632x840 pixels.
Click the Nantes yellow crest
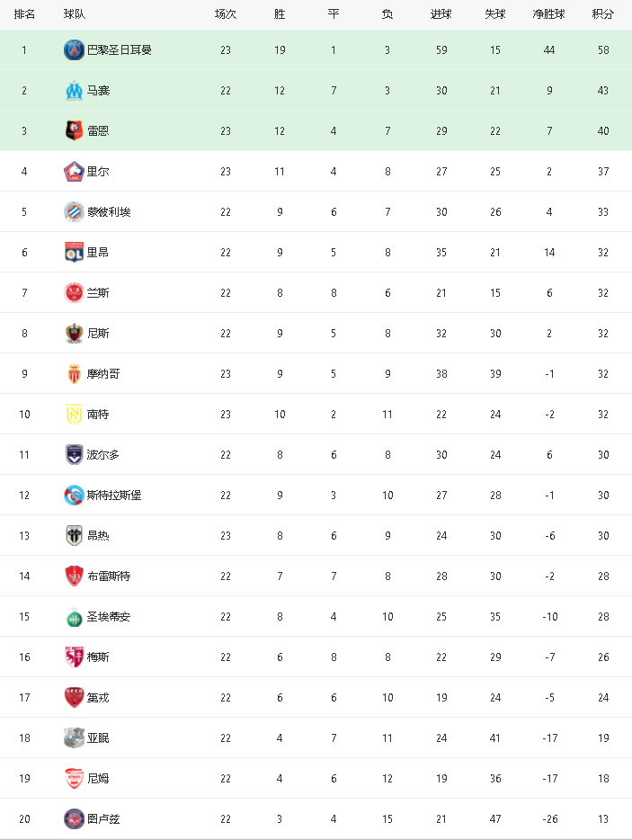click(x=74, y=415)
